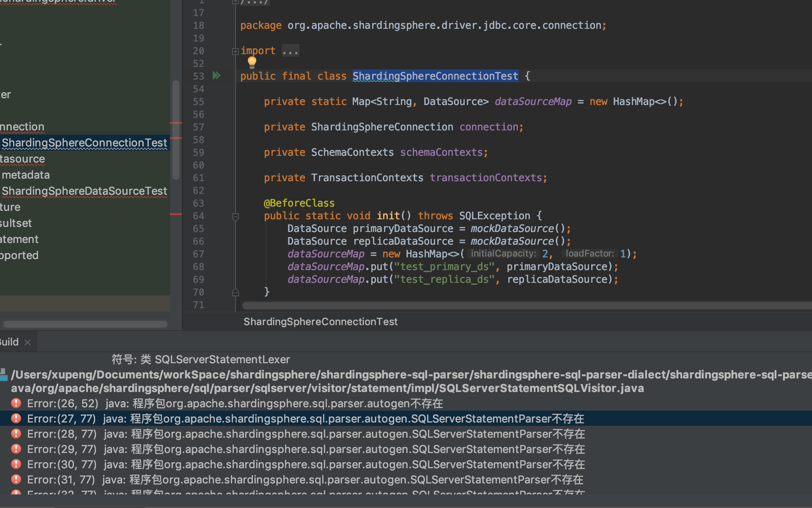This screenshot has height=508, width=812.
Task: Select the metadata package in the project tree
Action: 26,175
